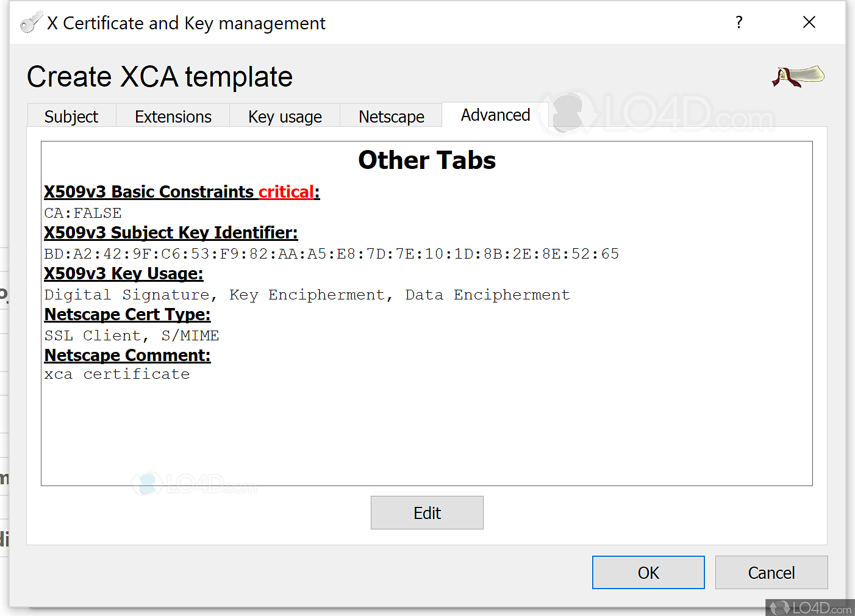Switch to the Subject tab
The width and height of the screenshot is (855, 616).
coord(71,116)
